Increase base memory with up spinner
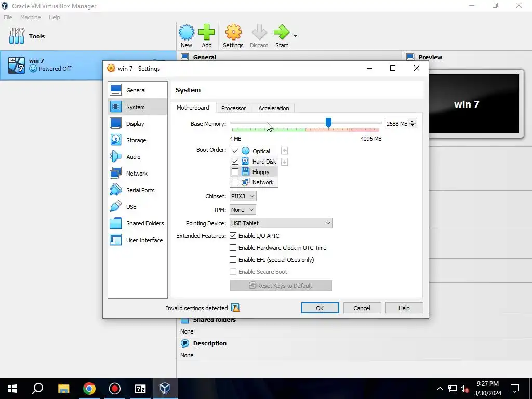Viewport: 532px width, 399px height. click(x=413, y=122)
